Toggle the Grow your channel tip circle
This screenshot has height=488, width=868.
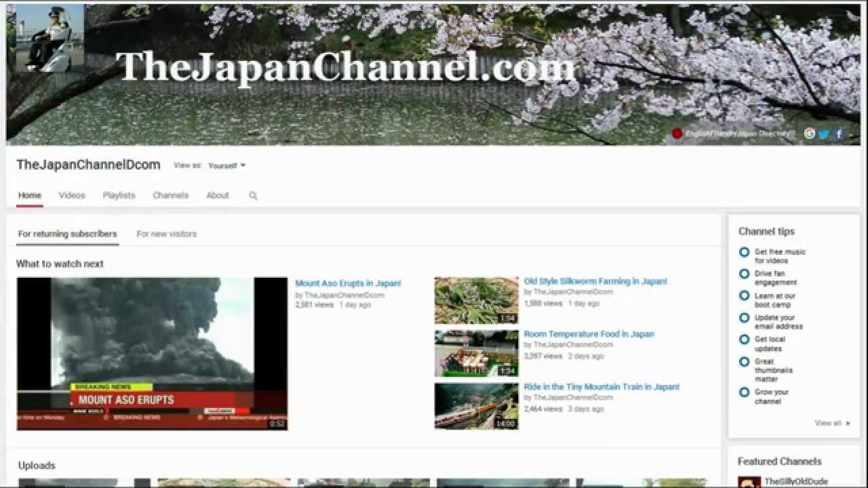[x=744, y=392]
